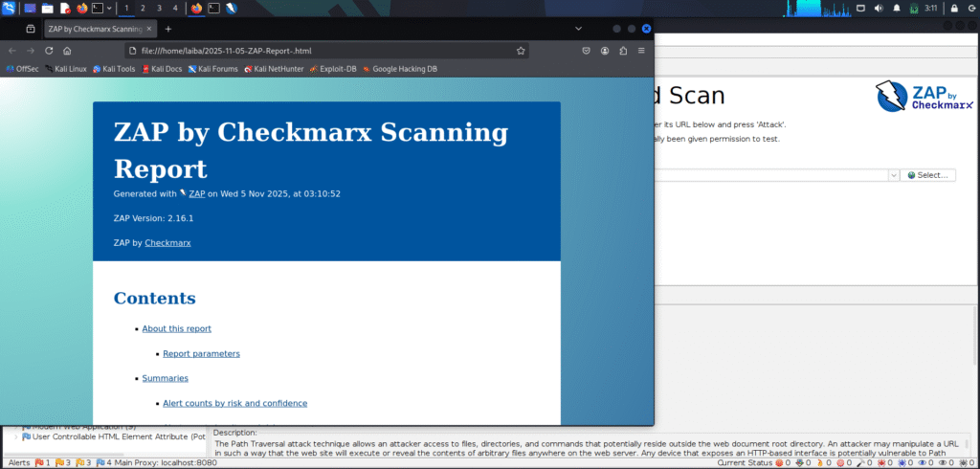Open a new browser tab
Viewport: 980px width, 469px height.
168,29
